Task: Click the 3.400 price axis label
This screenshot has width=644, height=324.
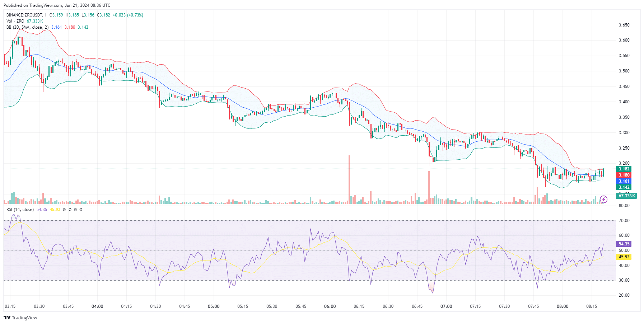Action: tap(624, 102)
